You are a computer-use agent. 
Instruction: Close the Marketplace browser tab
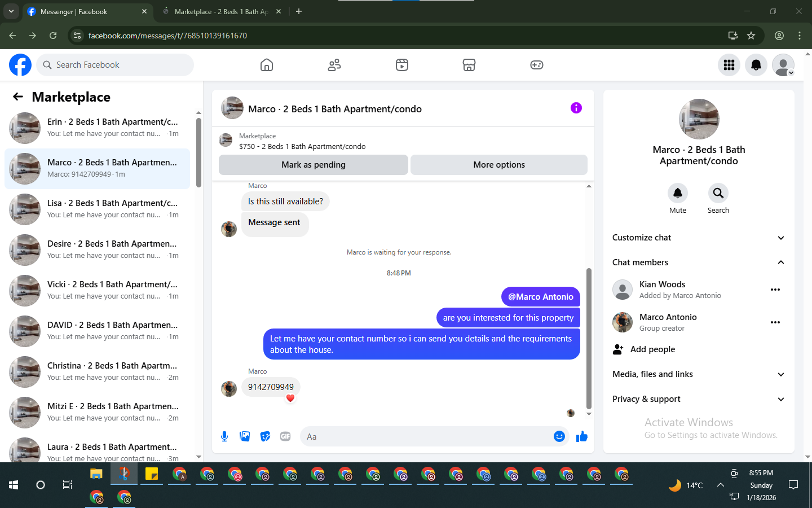(x=279, y=11)
